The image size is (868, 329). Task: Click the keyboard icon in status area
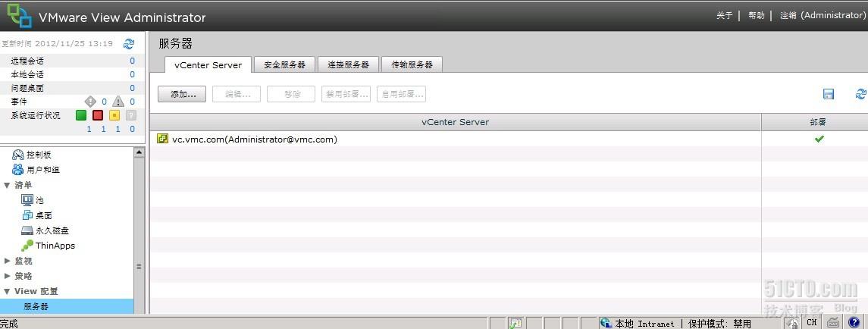click(832, 322)
